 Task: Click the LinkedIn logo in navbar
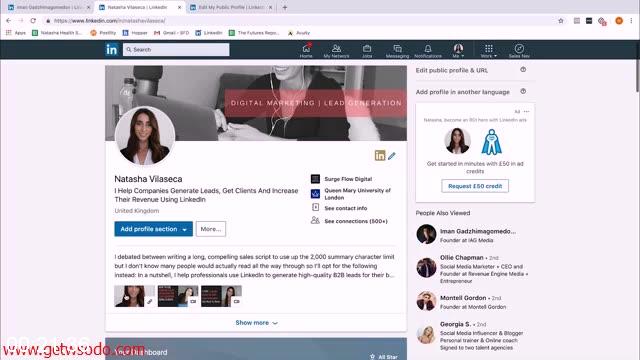[x=111, y=50]
